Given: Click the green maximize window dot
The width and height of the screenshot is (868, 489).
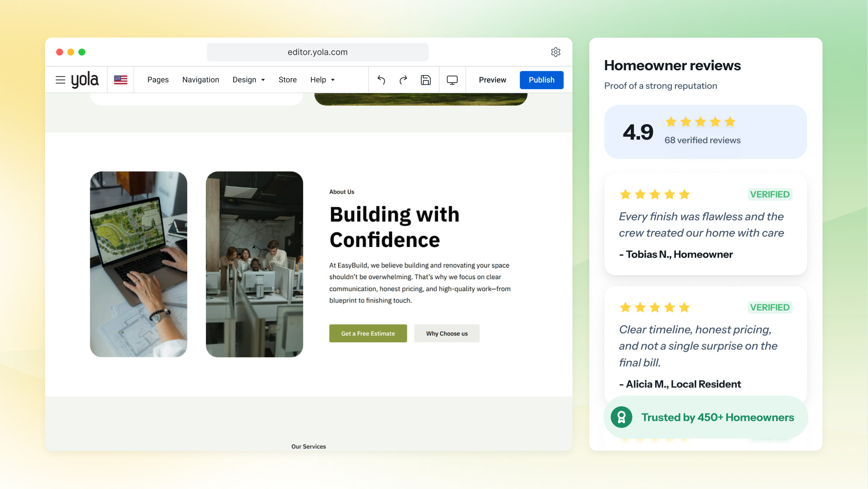Looking at the screenshot, I should (82, 52).
